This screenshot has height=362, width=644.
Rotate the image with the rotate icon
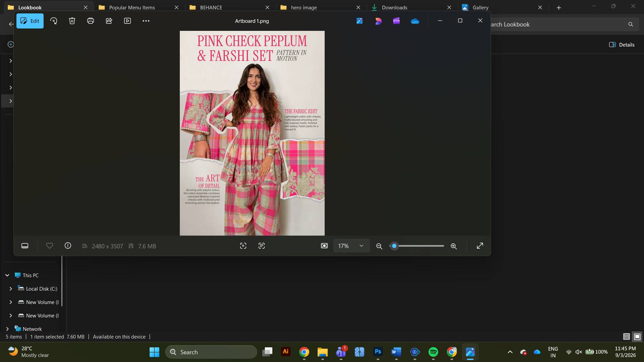[x=54, y=21]
